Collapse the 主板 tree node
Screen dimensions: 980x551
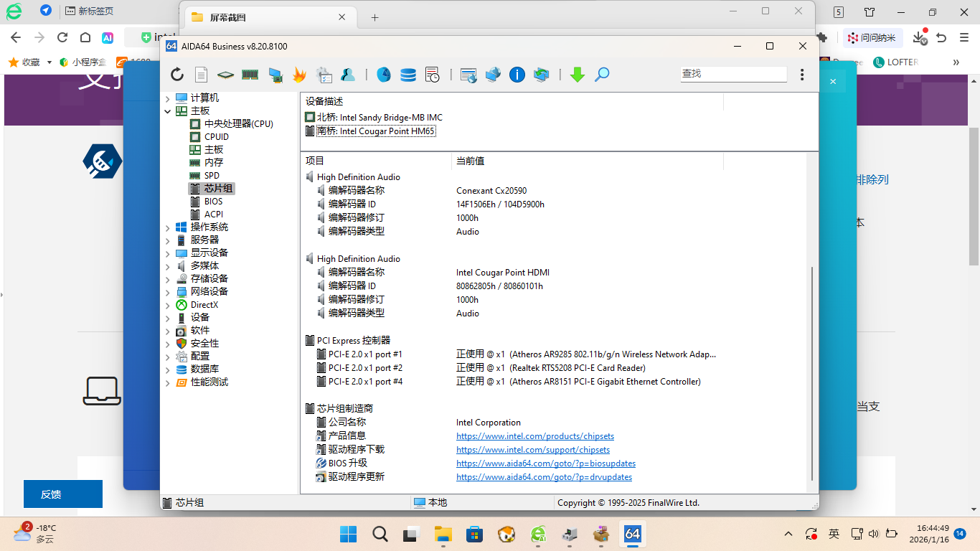point(168,111)
